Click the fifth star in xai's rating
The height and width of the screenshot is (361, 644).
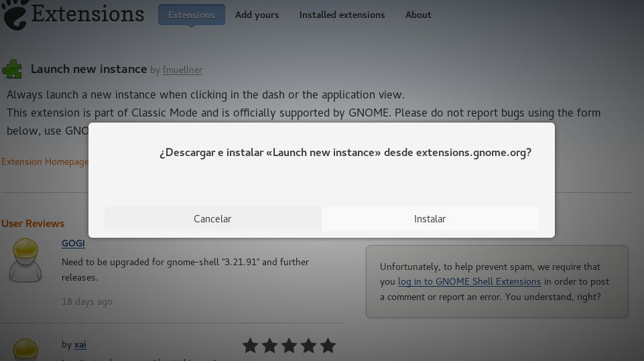328,346
